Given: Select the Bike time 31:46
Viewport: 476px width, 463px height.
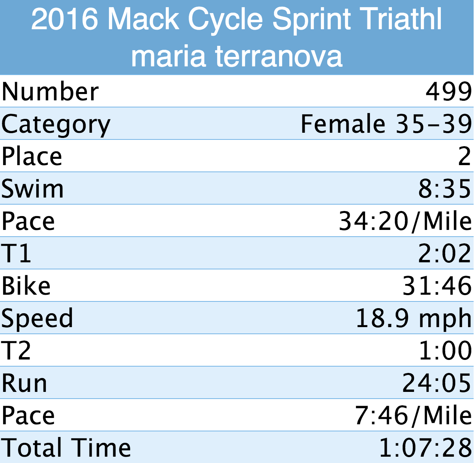Looking at the screenshot, I should point(437,286).
